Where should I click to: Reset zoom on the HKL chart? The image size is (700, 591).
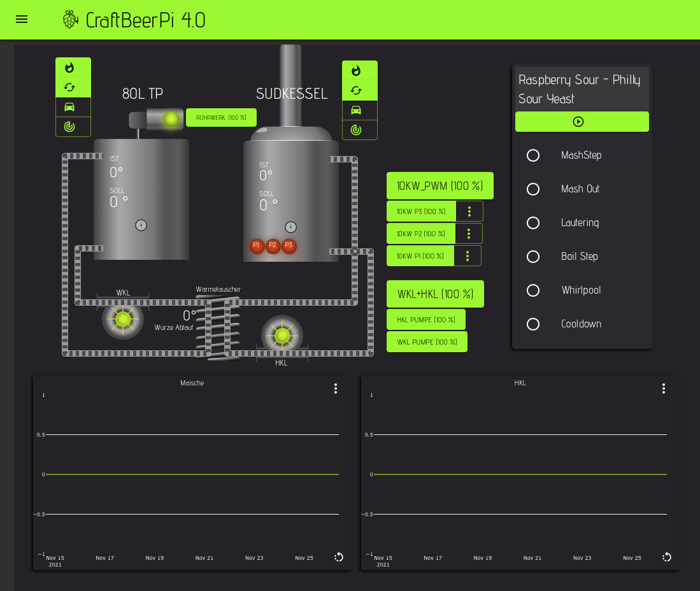[x=667, y=557]
